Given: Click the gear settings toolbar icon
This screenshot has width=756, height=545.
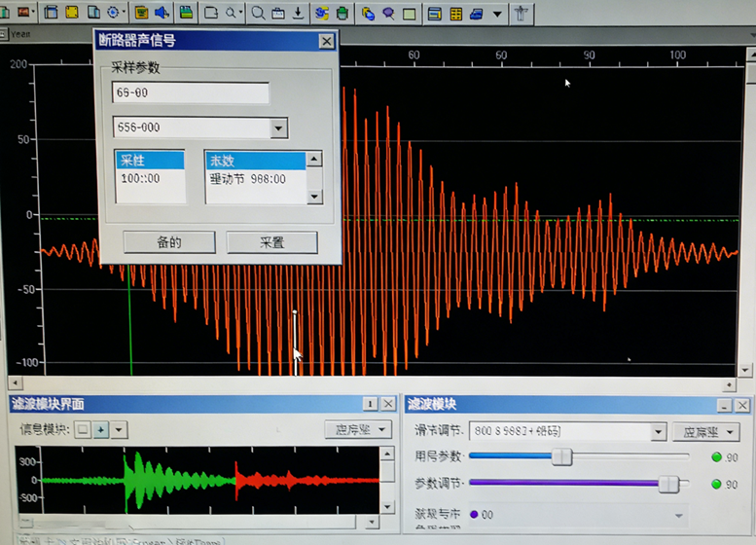Looking at the screenshot, I should [115, 13].
